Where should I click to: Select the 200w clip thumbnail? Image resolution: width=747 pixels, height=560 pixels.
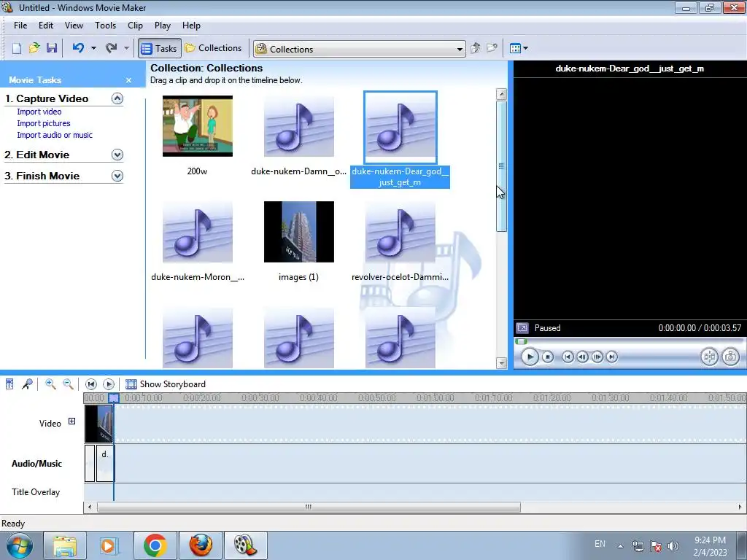click(198, 126)
